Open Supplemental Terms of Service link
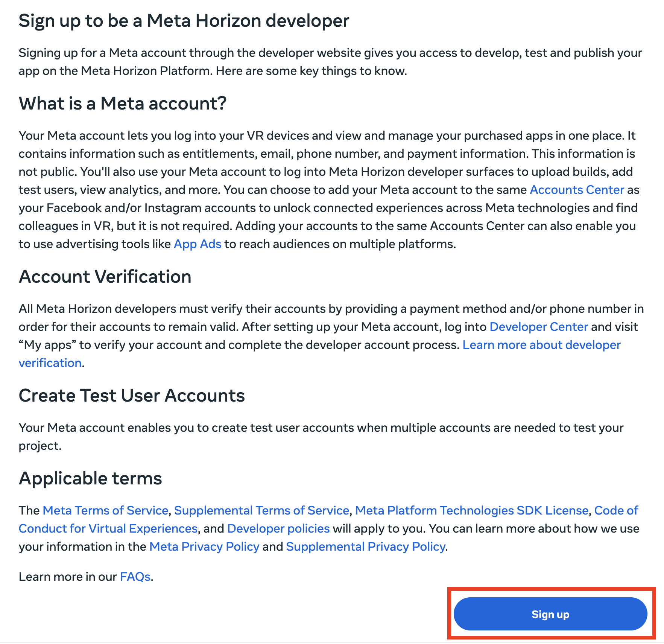This screenshot has width=664, height=644. tap(261, 510)
